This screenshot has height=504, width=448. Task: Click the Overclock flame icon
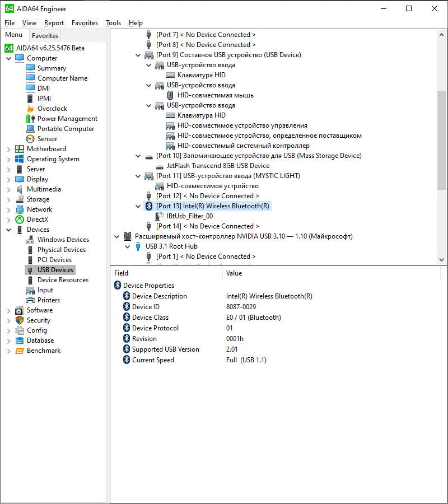(30, 108)
